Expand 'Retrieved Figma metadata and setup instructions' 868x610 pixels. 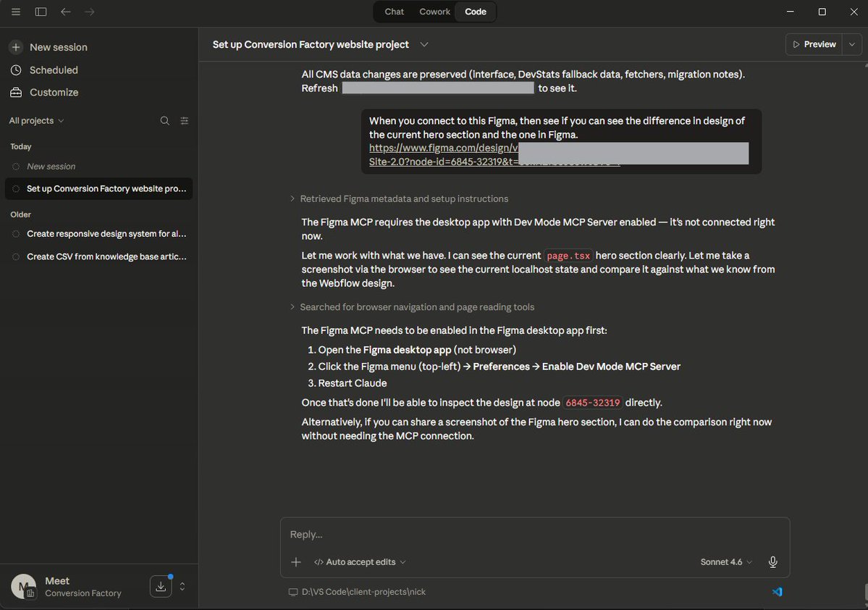[x=399, y=199]
